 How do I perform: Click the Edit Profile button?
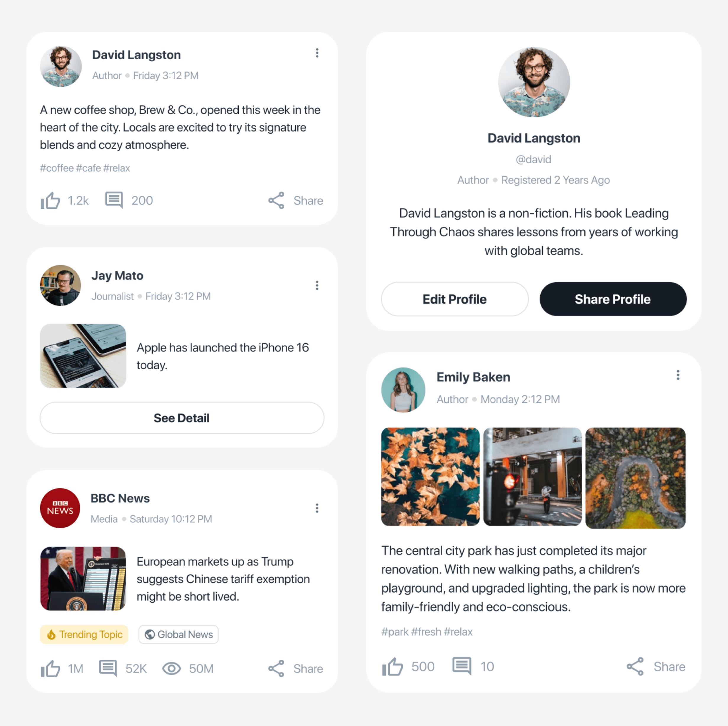tap(454, 299)
